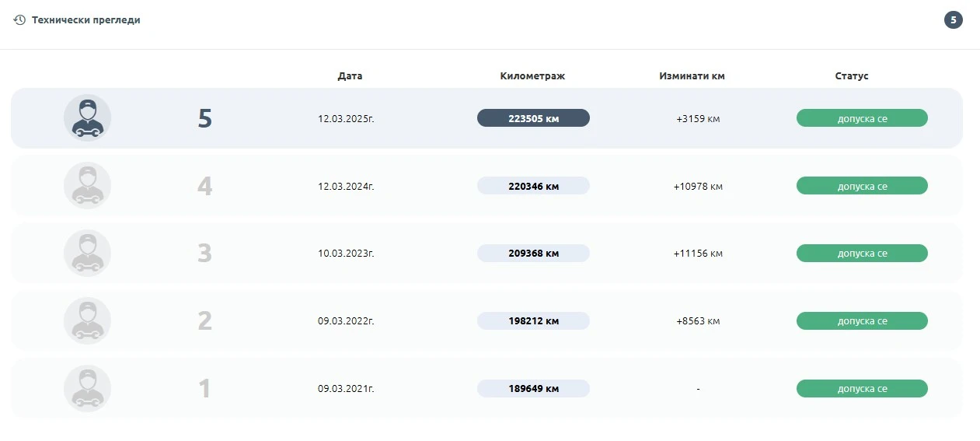Image resolution: width=980 pixels, height=441 pixels.
Task: Click the mechanic avatar for inspection 3
Action: 87,254
